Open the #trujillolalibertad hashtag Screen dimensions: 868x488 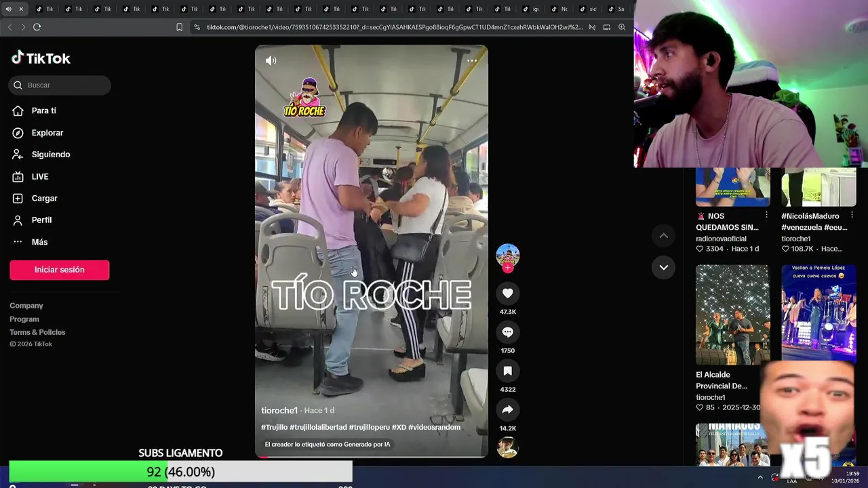[318, 428]
